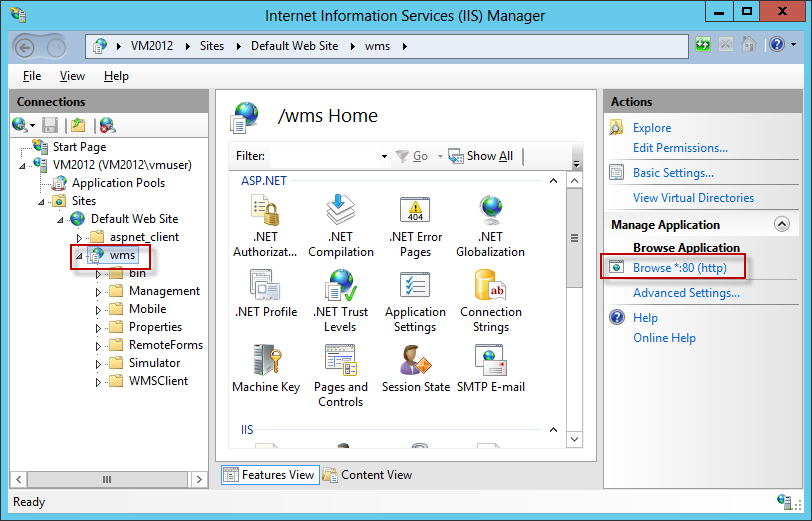Select the WMSClient folder
The image size is (812, 521).
158,381
